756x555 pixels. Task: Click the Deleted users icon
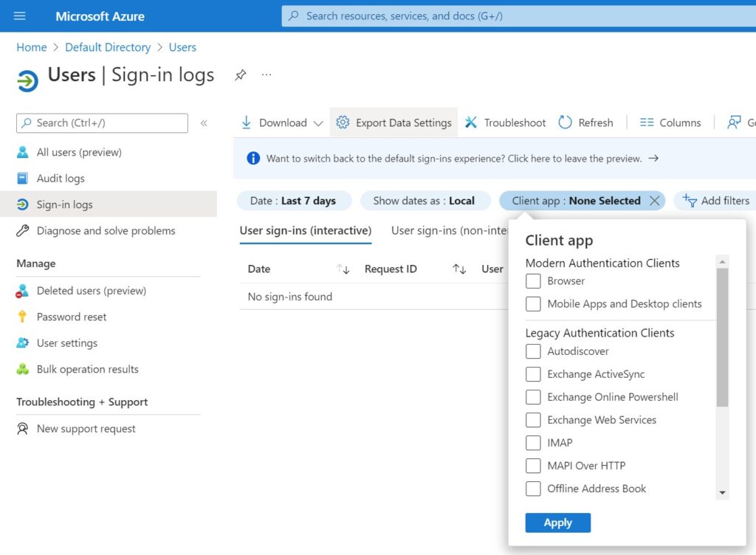[22, 291]
